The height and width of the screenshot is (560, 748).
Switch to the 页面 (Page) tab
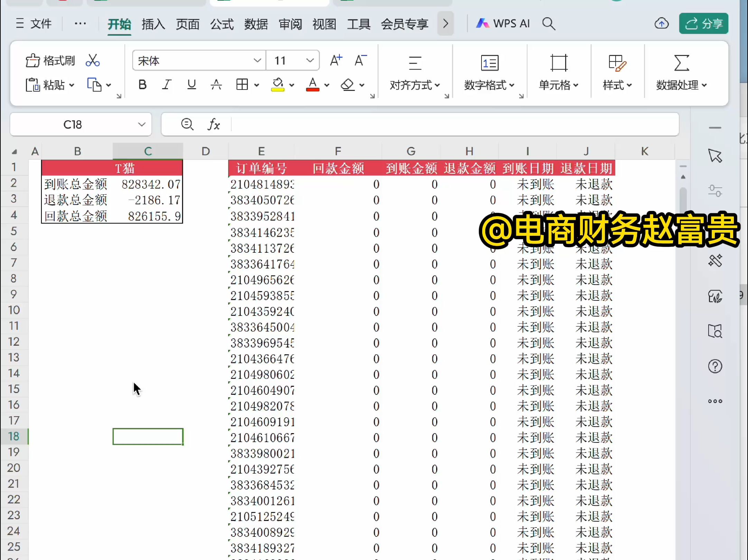pyautogui.click(x=187, y=24)
